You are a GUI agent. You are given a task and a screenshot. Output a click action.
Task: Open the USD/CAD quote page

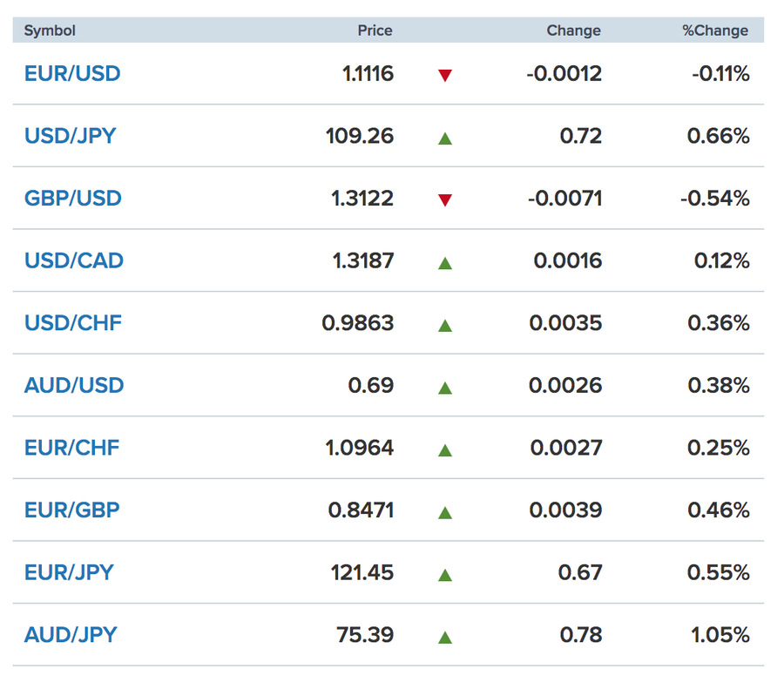pos(74,261)
